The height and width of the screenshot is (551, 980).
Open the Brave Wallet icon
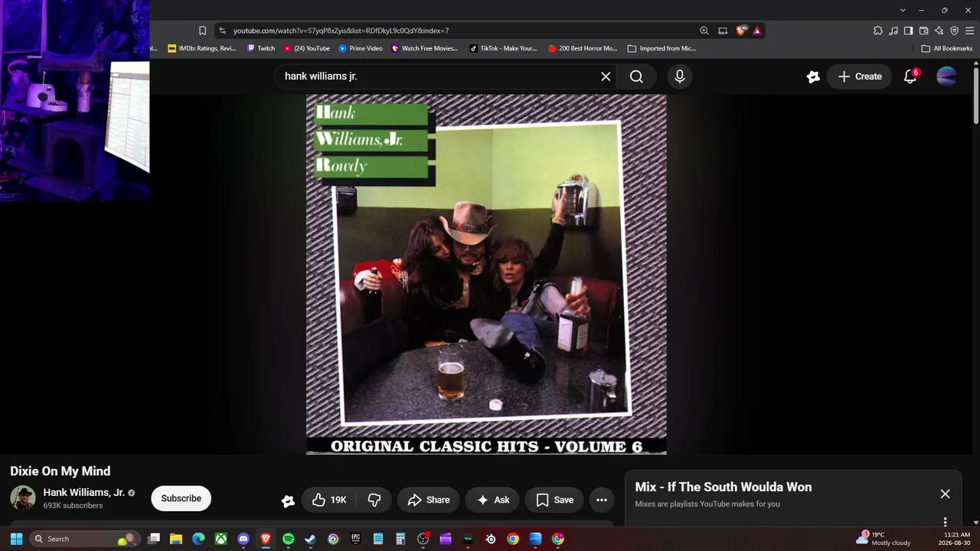[923, 31]
